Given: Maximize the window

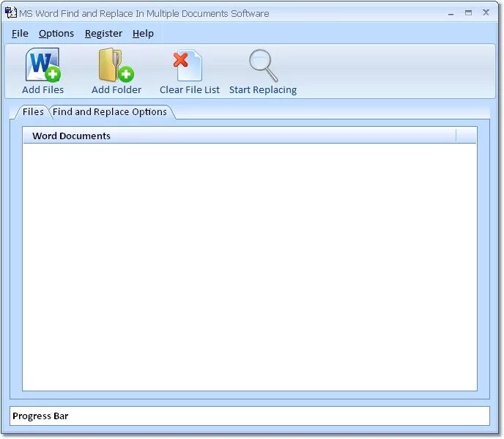Looking at the screenshot, I should click(x=468, y=13).
